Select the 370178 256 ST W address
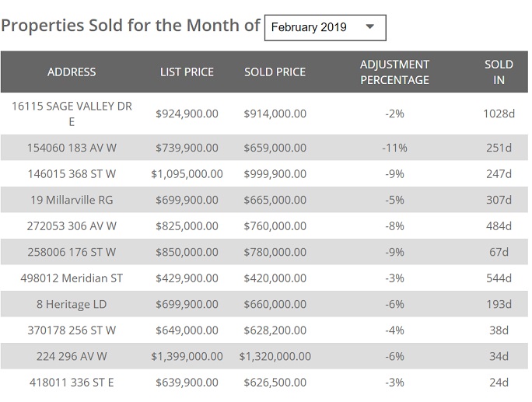Image resolution: width=532 pixels, height=402 pixels. click(x=72, y=330)
